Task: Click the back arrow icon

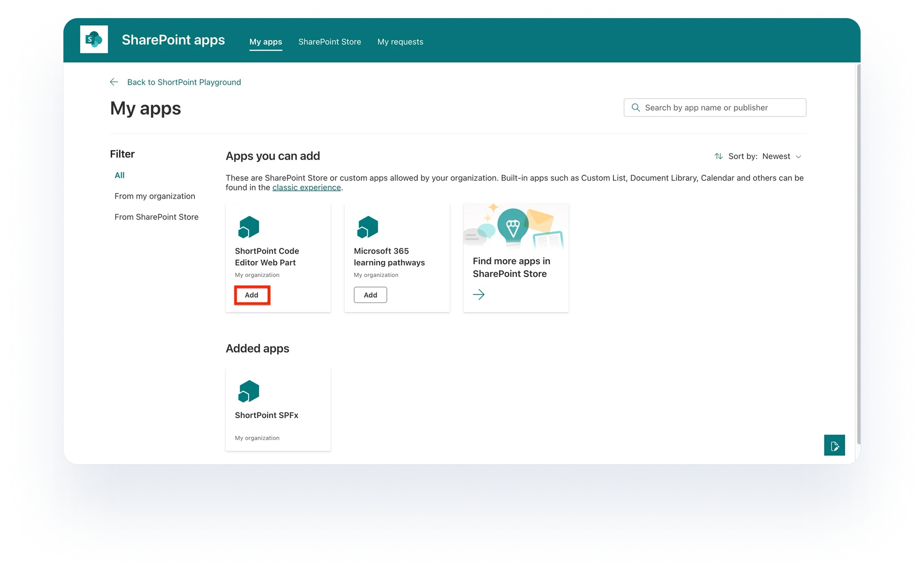Action: click(x=114, y=82)
